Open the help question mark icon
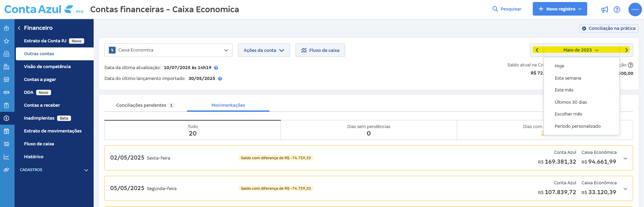 [617, 9]
